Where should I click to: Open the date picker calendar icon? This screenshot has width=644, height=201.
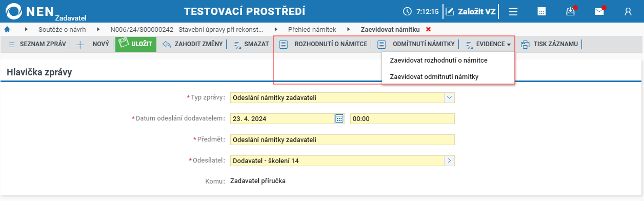(x=339, y=118)
